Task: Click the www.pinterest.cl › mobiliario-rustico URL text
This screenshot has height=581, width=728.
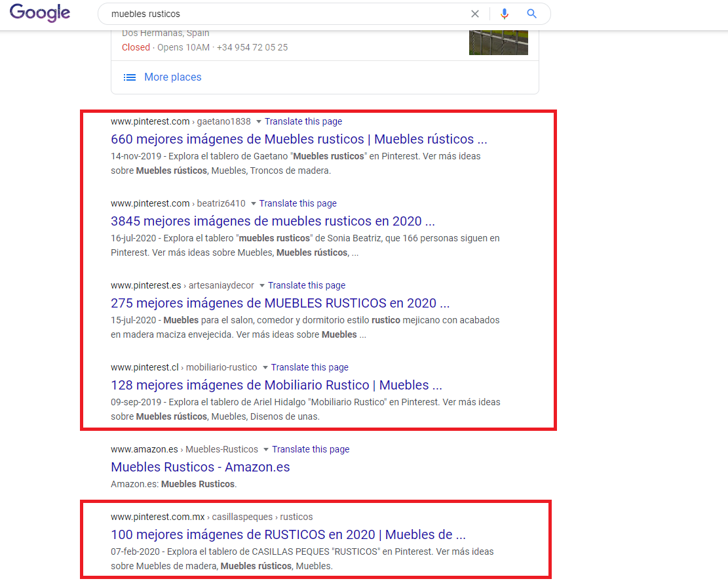Action: point(184,367)
